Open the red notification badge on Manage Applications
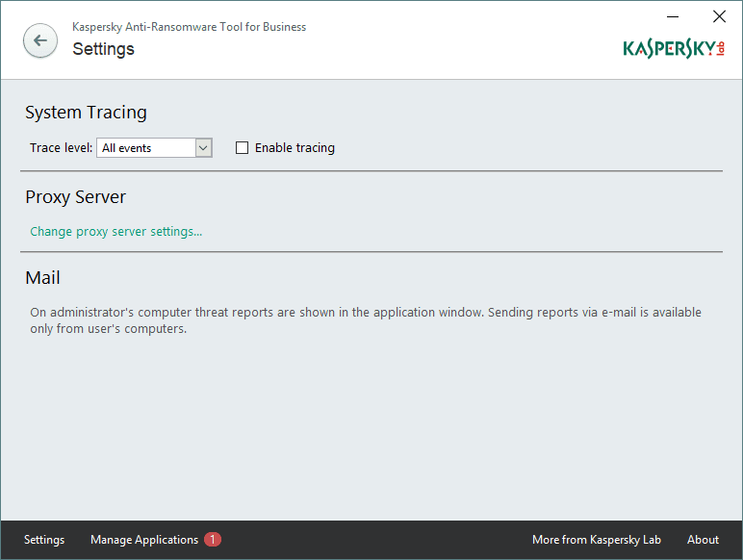The image size is (743, 560). [213, 539]
